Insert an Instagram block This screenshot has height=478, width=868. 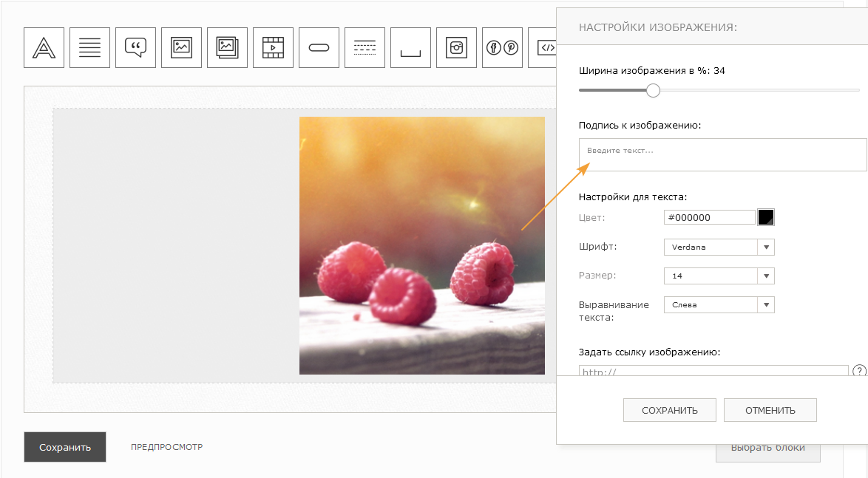[x=457, y=47]
